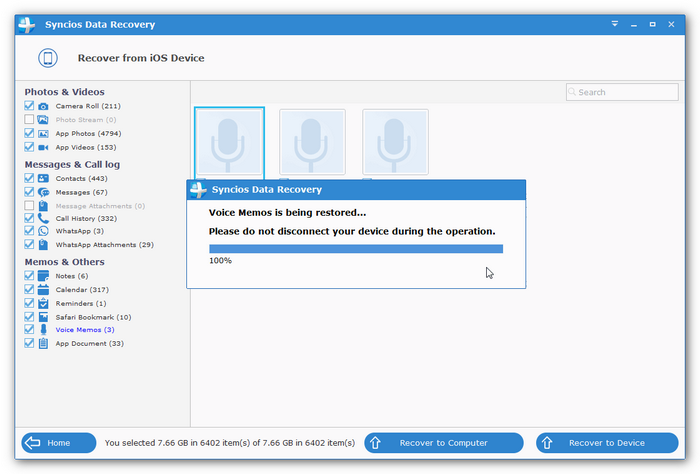700x474 pixels.
Task: Open the Calendar (317) category
Action: coord(82,290)
